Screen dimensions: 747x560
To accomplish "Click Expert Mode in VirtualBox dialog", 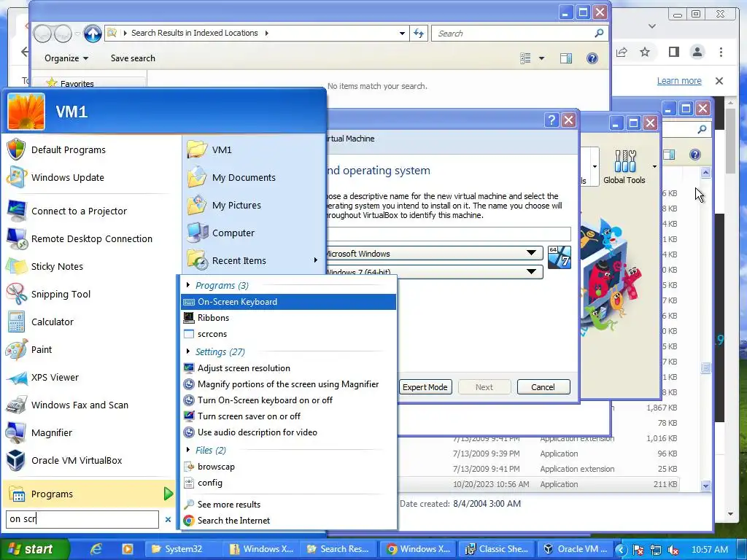I will [x=425, y=387].
